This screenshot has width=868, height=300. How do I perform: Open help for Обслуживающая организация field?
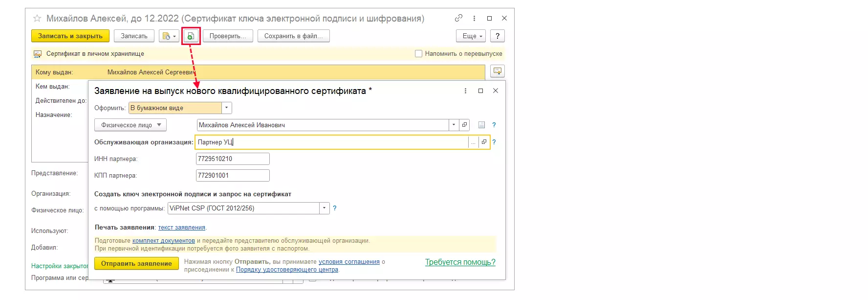click(x=494, y=142)
